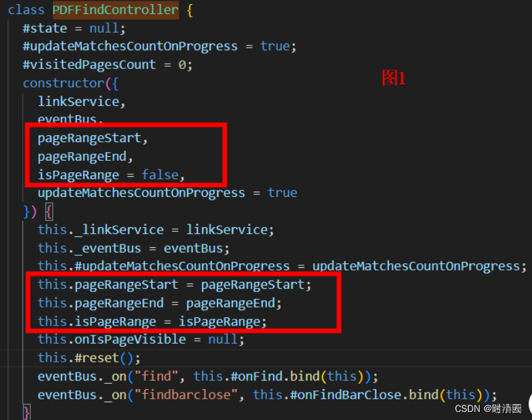Viewport: 532px width, 420px height.
Task: Click the '#visitedPagesCount = 0;' line
Action: point(108,64)
